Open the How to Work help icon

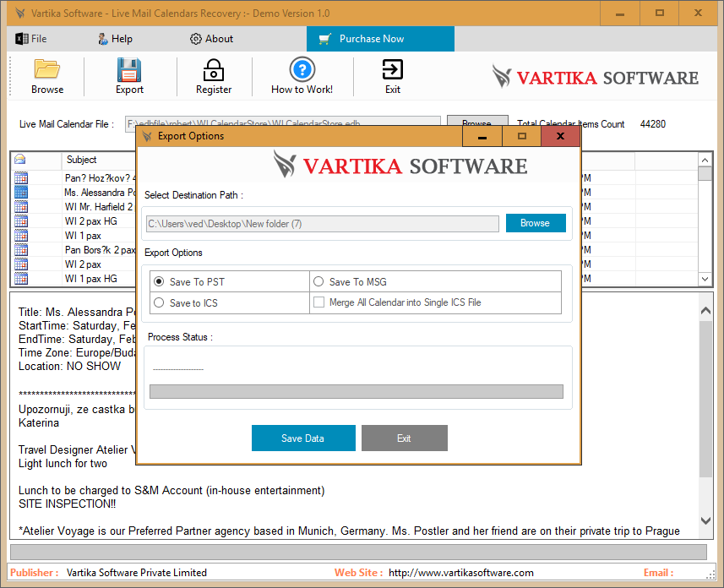(302, 70)
